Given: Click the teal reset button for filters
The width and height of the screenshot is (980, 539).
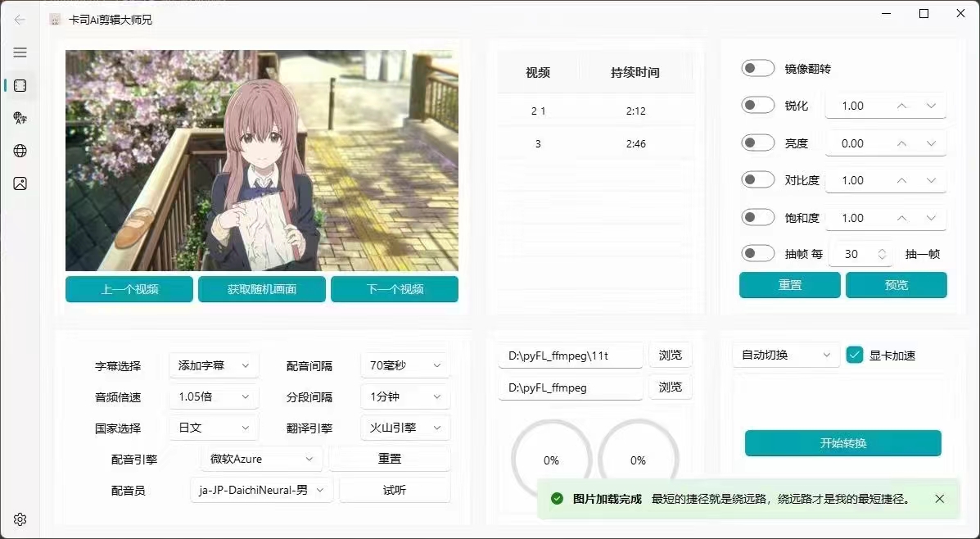Looking at the screenshot, I should tap(790, 285).
